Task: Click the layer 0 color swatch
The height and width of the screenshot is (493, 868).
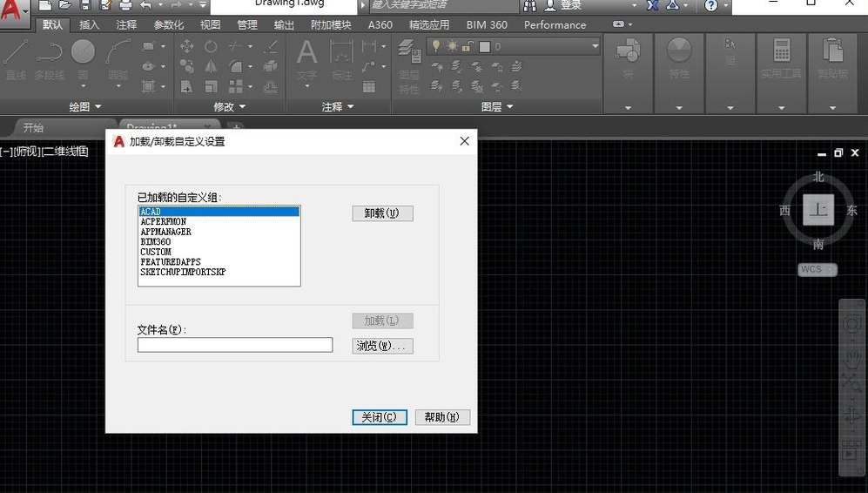Action: pyautogui.click(x=484, y=47)
